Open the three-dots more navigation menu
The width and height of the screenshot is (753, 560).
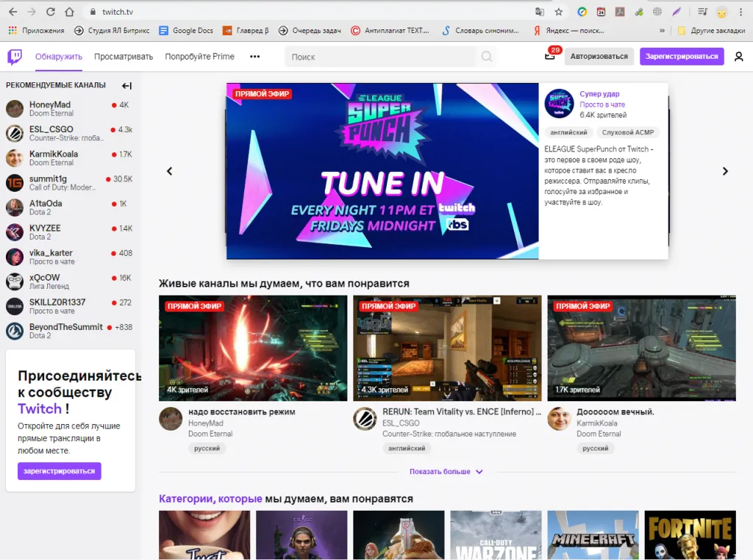(255, 57)
